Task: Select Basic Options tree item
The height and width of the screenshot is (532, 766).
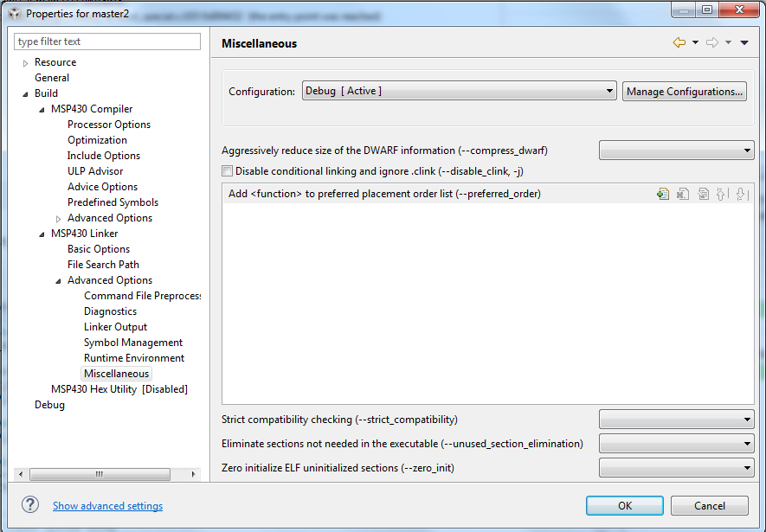Action: coord(99,249)
